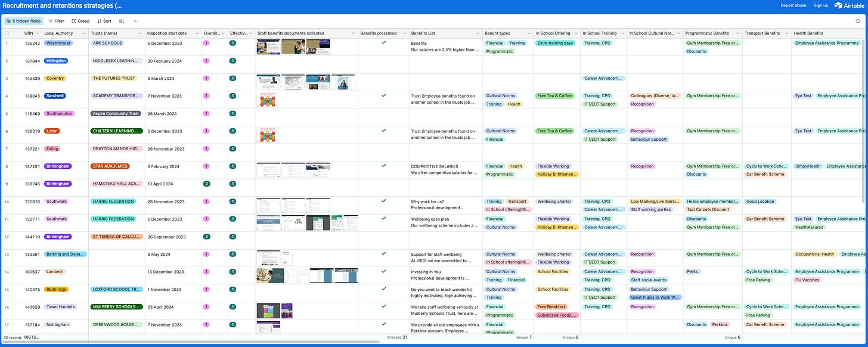Open first document thumbnail in Tower Hamlets row
Screen dimensions: 868x347
point(268,311)
